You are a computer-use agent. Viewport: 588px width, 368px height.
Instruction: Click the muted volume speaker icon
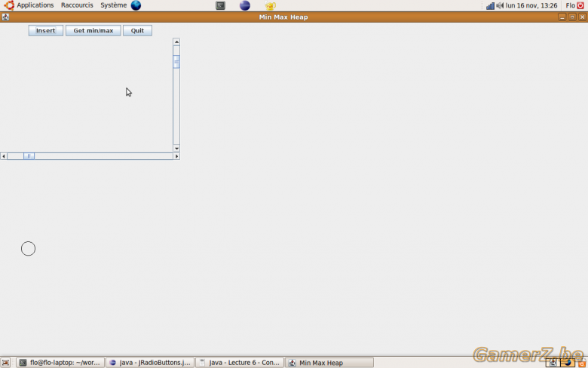point(500,5)
